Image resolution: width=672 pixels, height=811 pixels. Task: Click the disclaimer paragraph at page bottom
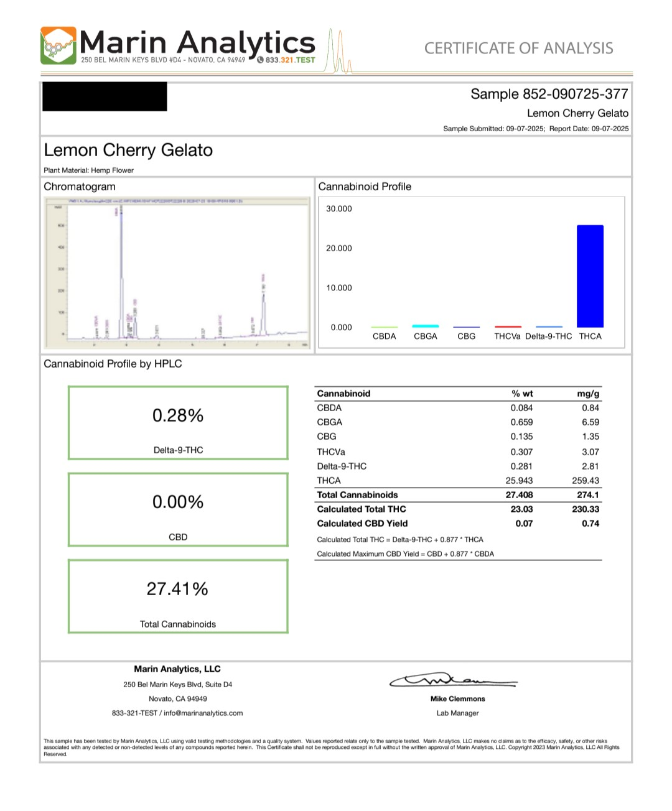(332, 748)
